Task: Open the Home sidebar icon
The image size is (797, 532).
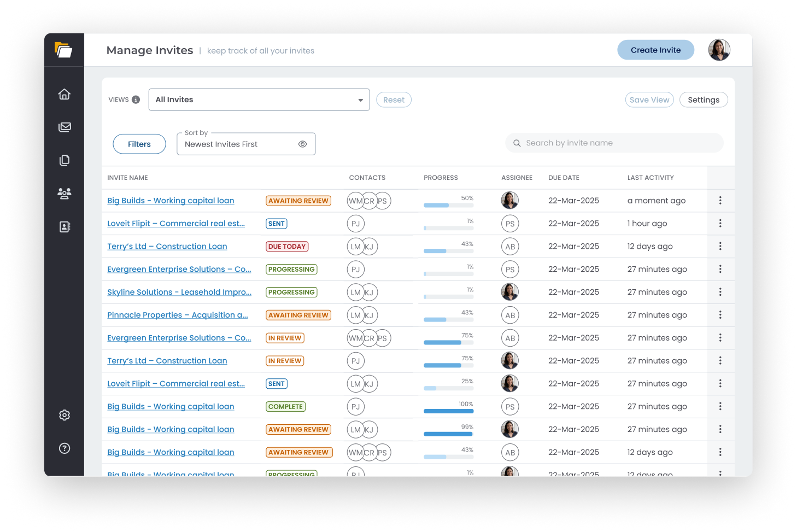Action: click(65, 94)
